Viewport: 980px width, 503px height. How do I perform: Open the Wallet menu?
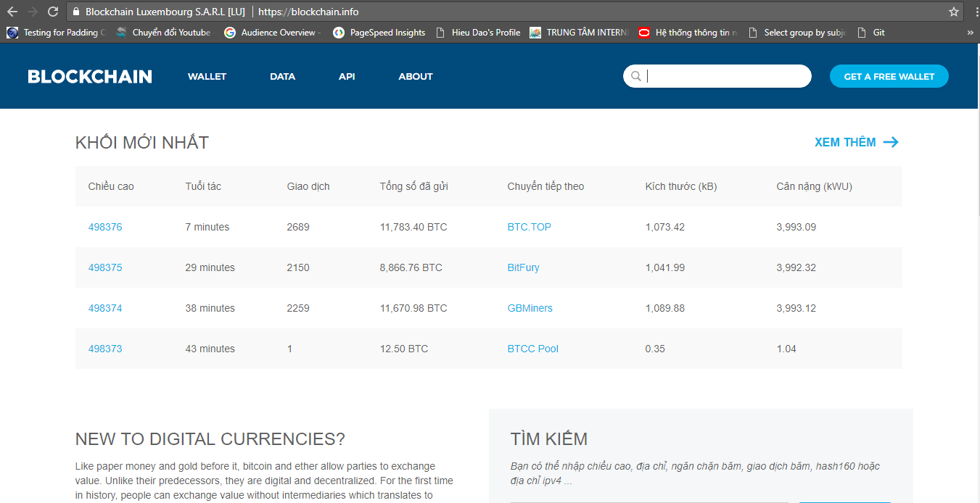tap(207, 76)
